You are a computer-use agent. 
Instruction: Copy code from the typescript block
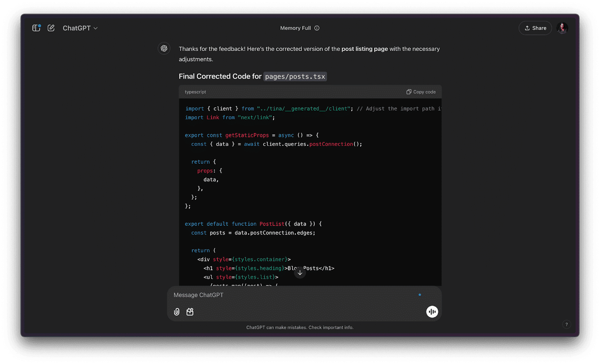pyautogui.click(x=421, y=92)
